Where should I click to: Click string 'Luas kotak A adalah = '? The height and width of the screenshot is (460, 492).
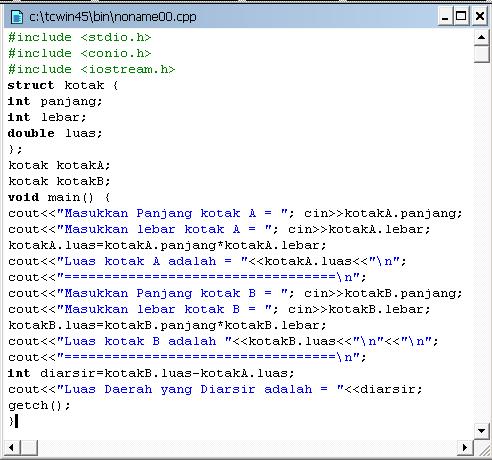(x=152, y=261)
